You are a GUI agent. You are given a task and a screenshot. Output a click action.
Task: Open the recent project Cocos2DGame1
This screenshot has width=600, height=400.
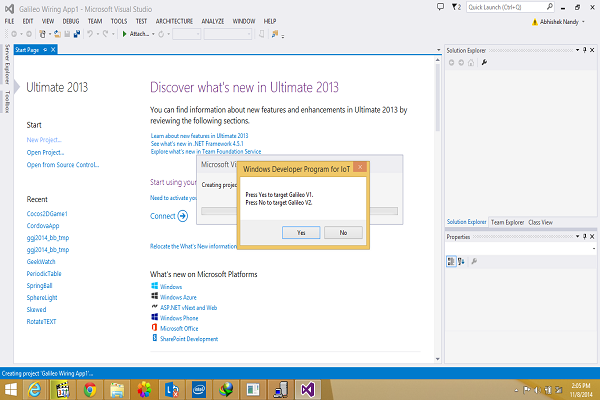coord(47,214)
